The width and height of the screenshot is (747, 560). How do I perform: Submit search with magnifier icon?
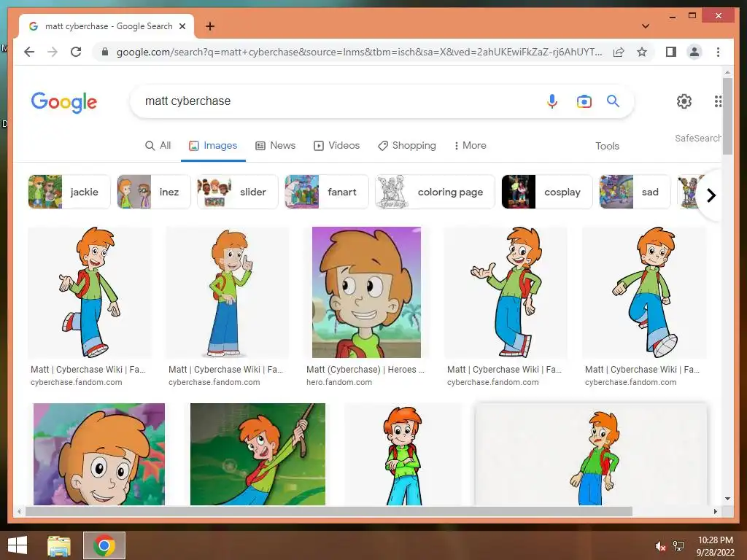[613, 101]
